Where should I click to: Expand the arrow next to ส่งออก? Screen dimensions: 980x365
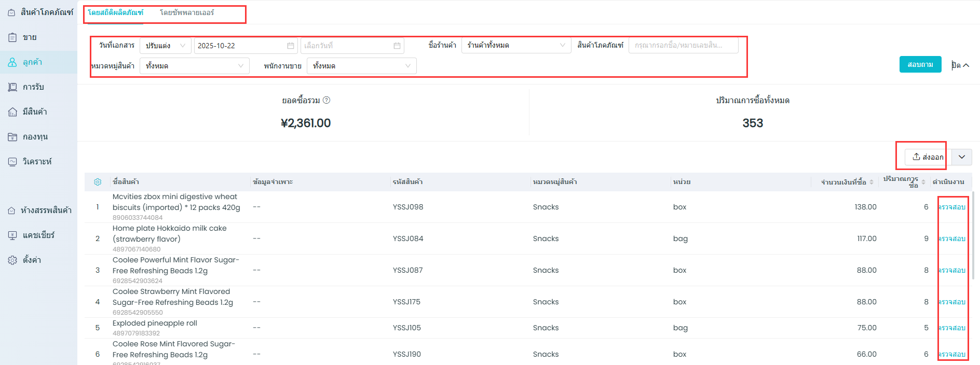(x=962, y=157)
